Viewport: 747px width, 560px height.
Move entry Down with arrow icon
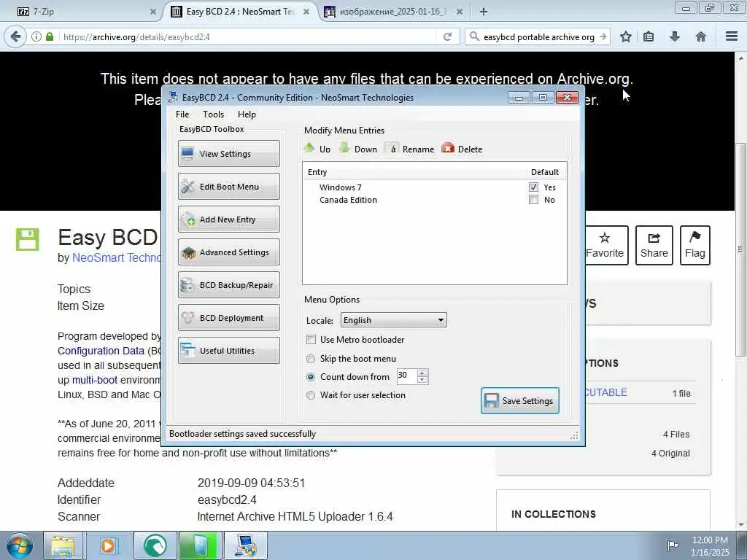pyautogui.click(x=358, y=149)
